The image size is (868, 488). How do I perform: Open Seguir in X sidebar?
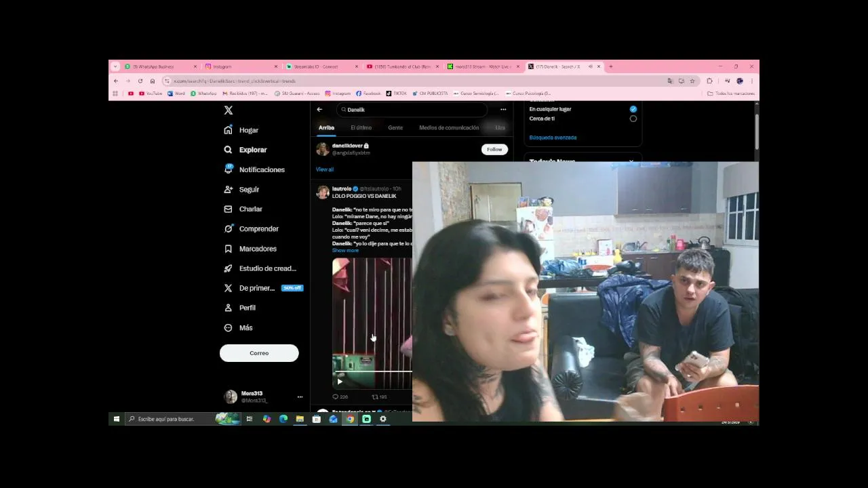pyautogui.click(x=241, y=189)
